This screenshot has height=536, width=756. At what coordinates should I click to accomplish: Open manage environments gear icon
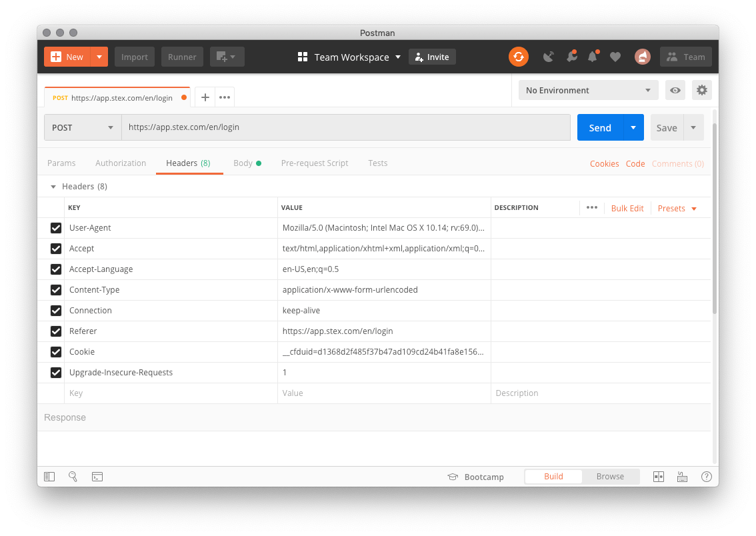(701, 90)
